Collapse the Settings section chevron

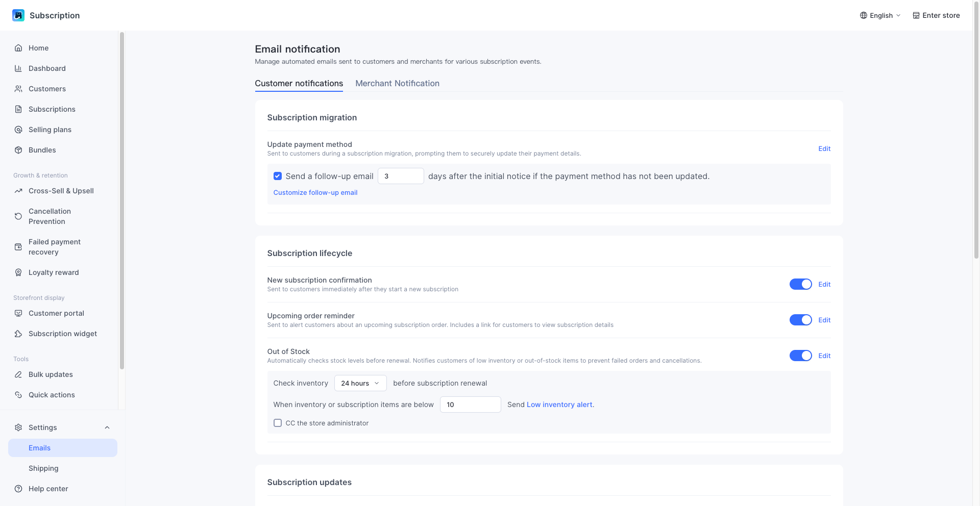107,427
